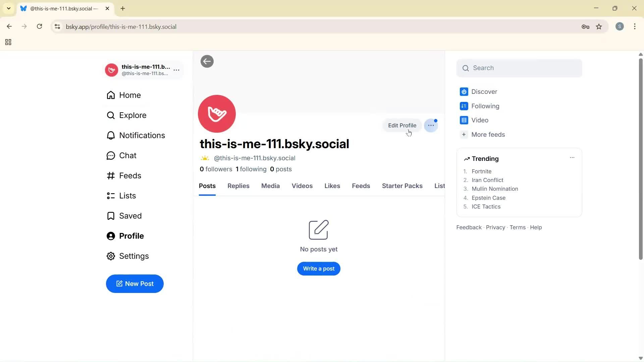644x362 pixels.
Task: Expand More feeds with the plus icon
Action: 464,134
